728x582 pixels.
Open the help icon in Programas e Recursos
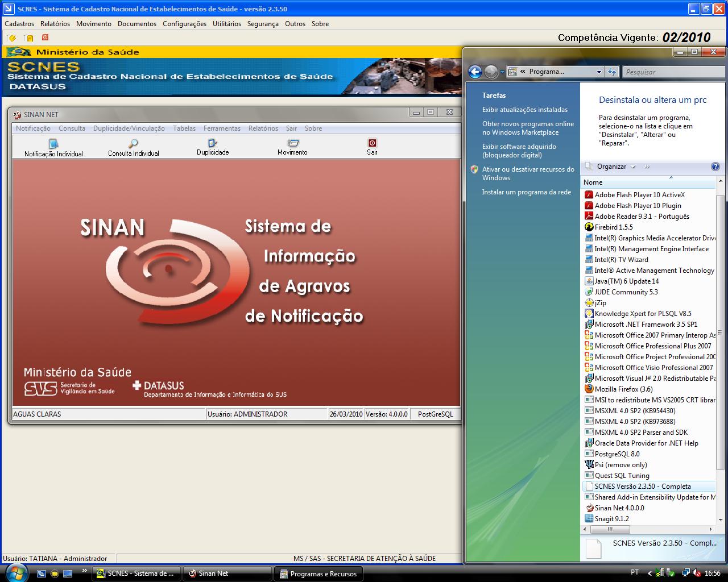715,167
